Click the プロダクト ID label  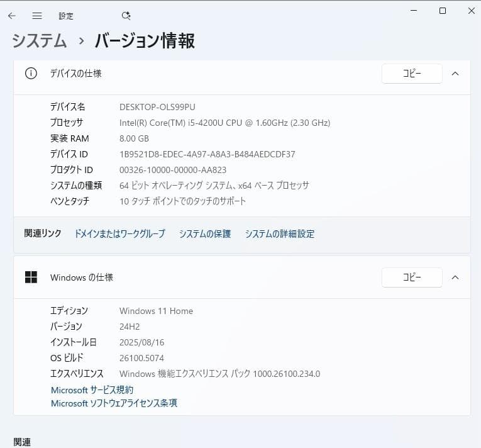point(72,170)
